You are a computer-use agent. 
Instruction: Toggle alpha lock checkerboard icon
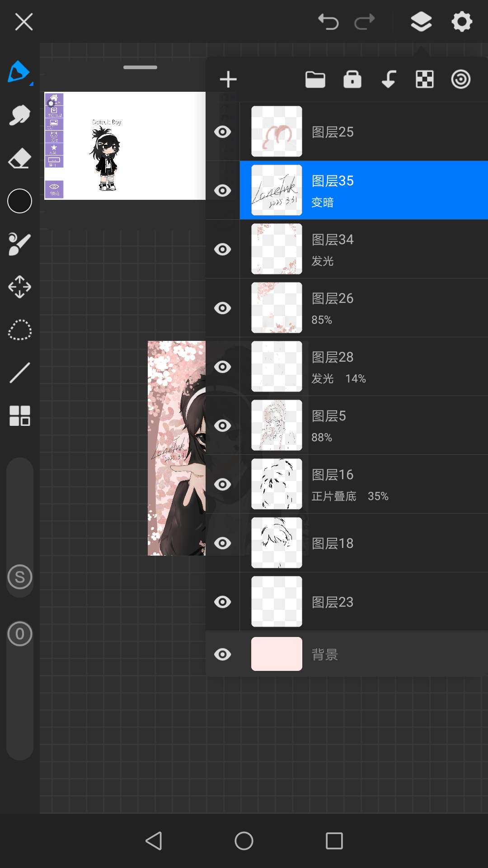(x=424, y=80)
